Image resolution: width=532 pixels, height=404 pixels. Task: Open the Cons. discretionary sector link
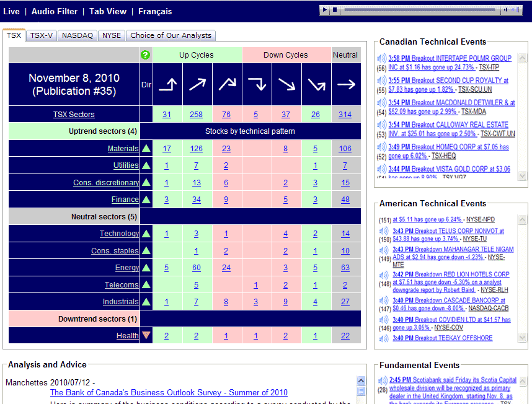coord(106,183)
